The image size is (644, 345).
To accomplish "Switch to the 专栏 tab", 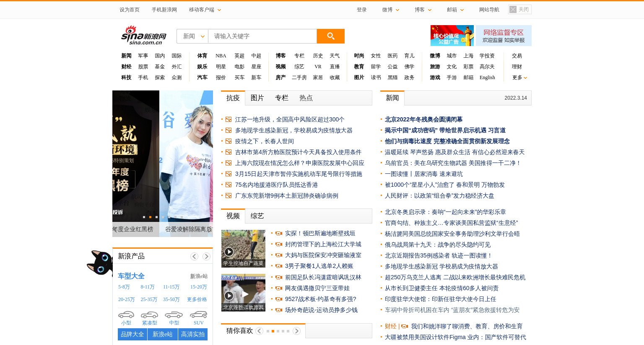I will coord(281,98).
